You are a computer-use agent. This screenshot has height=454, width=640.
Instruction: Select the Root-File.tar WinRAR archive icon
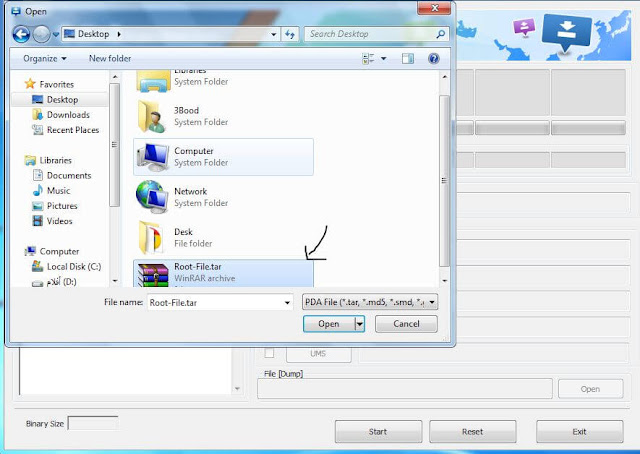pos(153,275)
